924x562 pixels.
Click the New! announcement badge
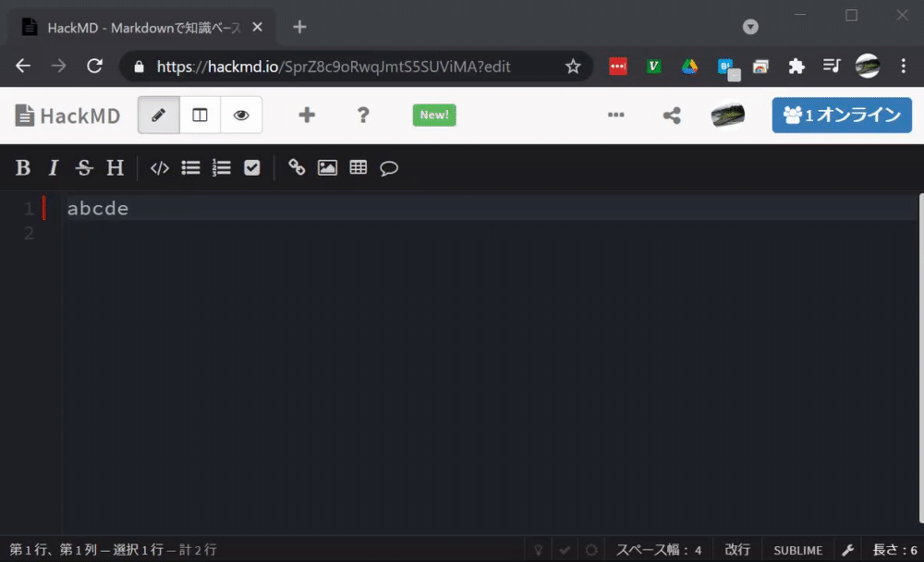point(433,115)
